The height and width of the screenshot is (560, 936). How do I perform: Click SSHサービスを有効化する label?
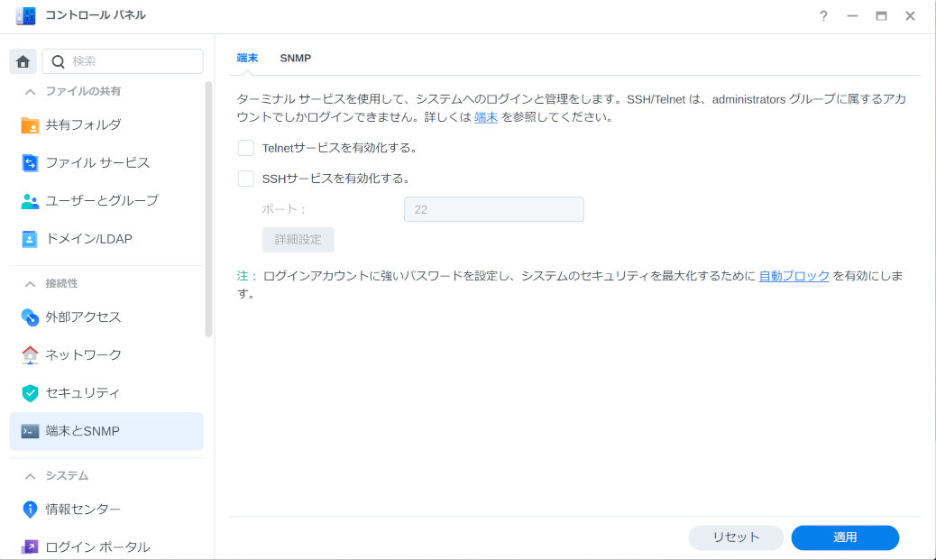pyautogui.click(x=335, y=179)
